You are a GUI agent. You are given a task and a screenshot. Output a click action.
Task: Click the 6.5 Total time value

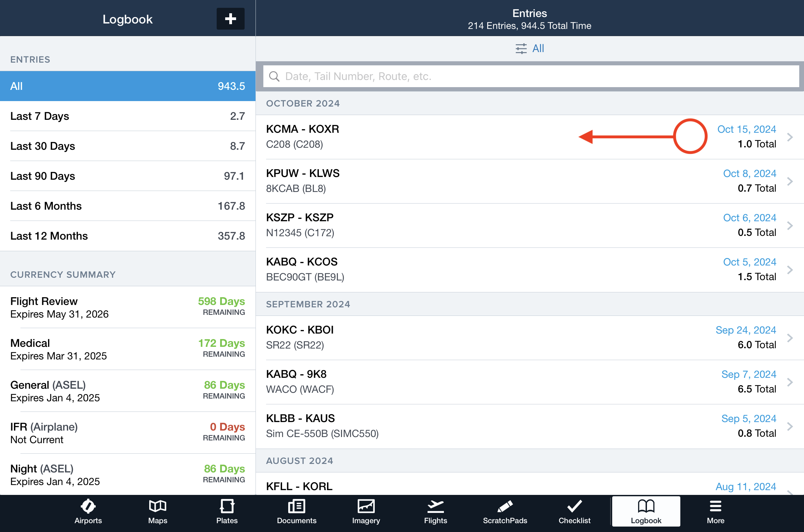[757, 389]
